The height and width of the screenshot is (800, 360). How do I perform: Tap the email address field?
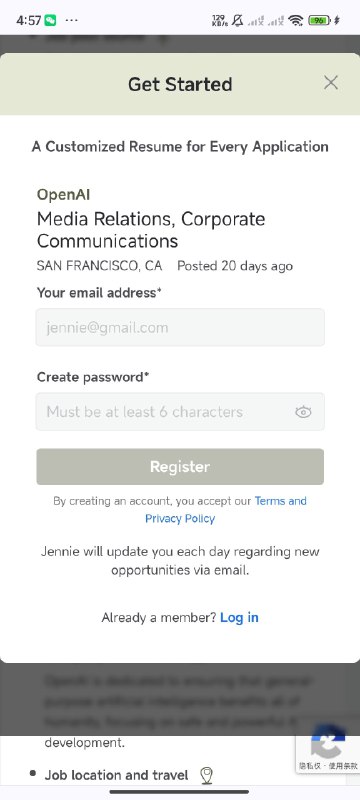tap(180, 327)
